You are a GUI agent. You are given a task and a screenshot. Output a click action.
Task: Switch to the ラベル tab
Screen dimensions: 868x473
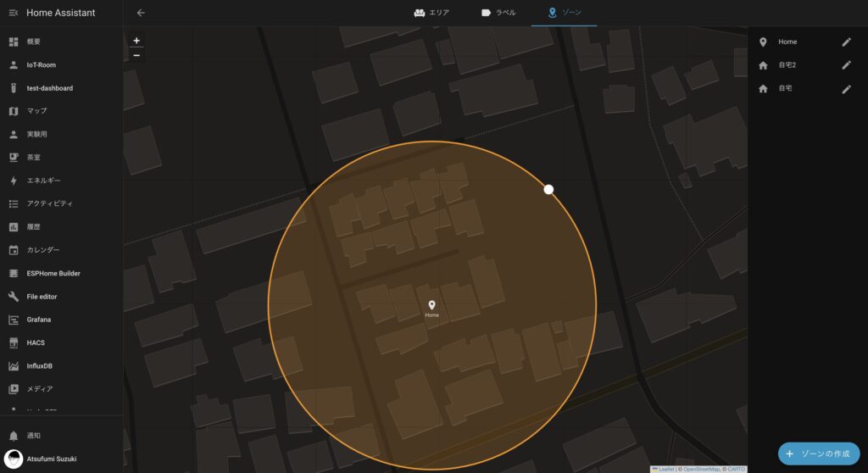point(498,13)
